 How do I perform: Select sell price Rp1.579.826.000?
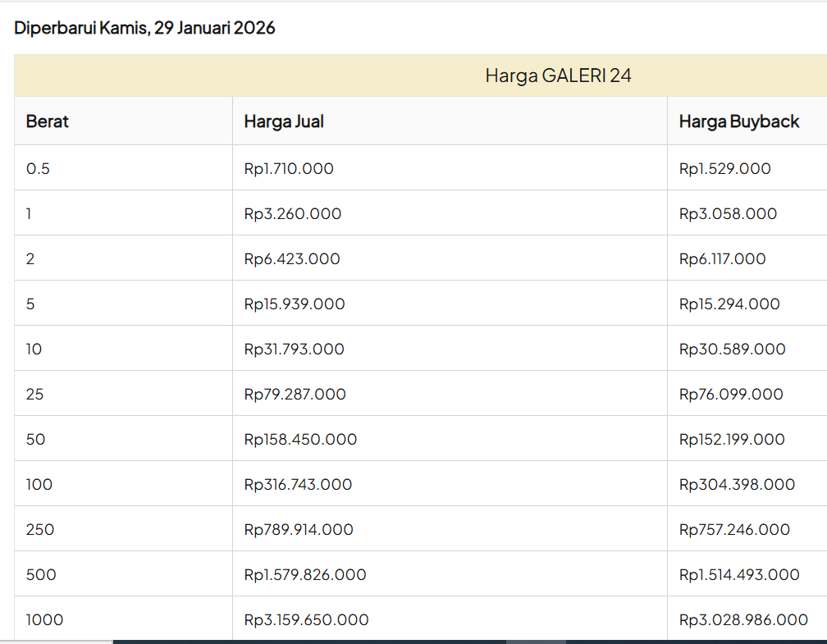pos(305,574)
